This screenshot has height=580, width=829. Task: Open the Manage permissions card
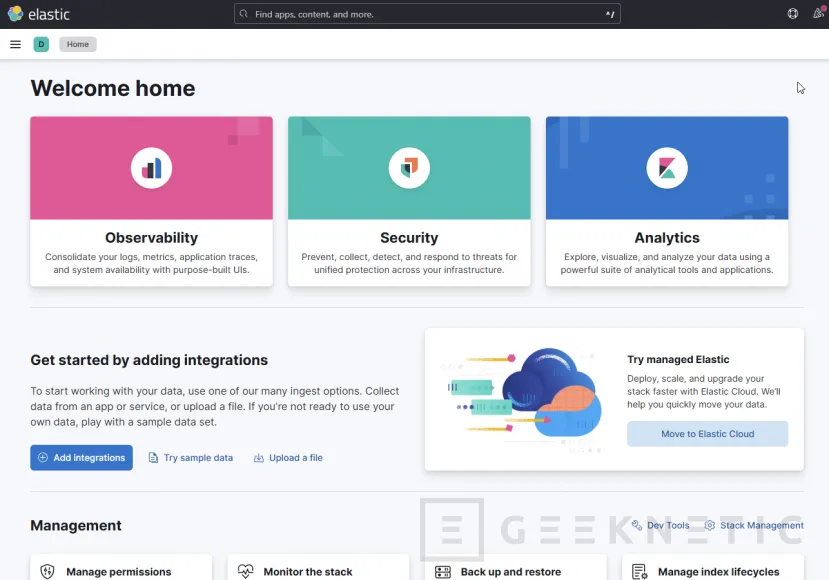coord(118,571)
